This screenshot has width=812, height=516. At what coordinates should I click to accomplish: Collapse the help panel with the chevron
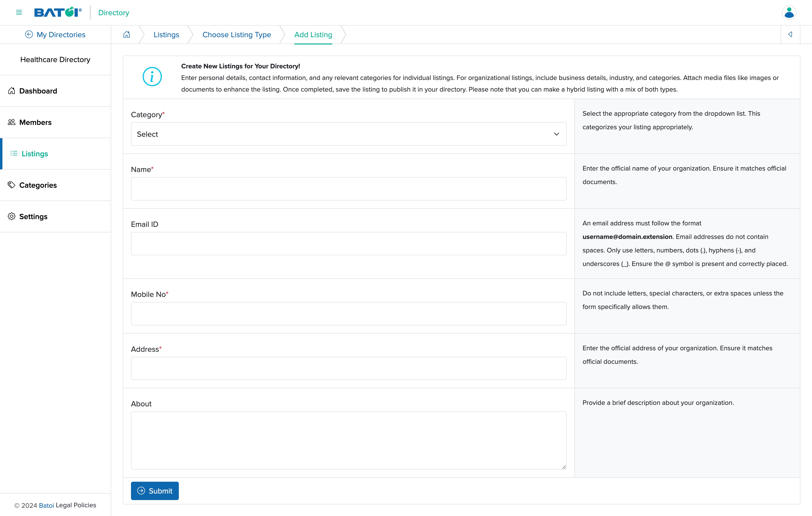790,34
